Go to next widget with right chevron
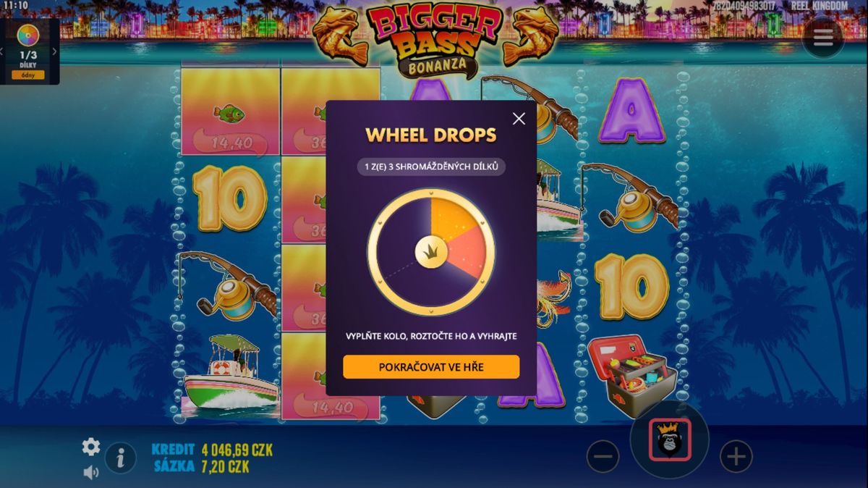Image resolution: width=868 pixels, height=488 pixels. (54, 51)
